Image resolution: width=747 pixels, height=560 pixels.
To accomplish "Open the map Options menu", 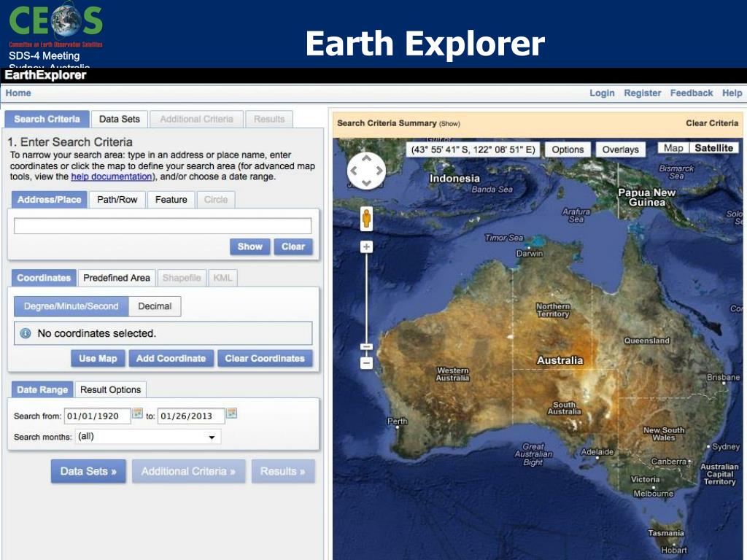I will [568, 149].
